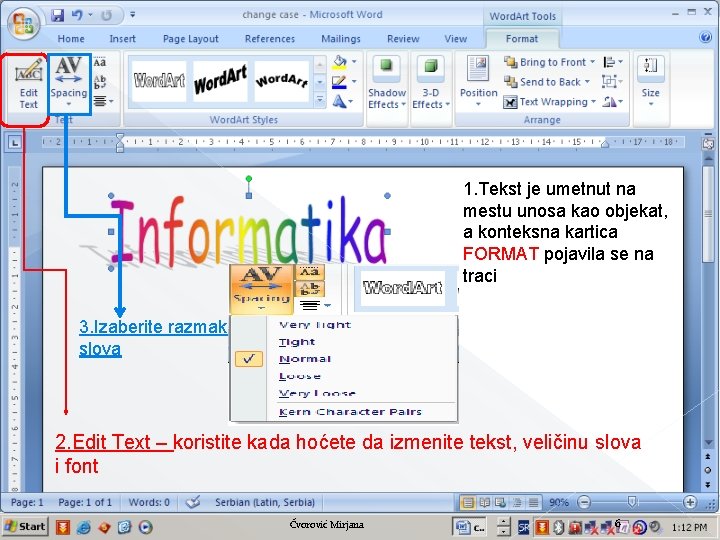Click the Redo icon
This screenshot has height=540, width=720.
pos(107,15)
